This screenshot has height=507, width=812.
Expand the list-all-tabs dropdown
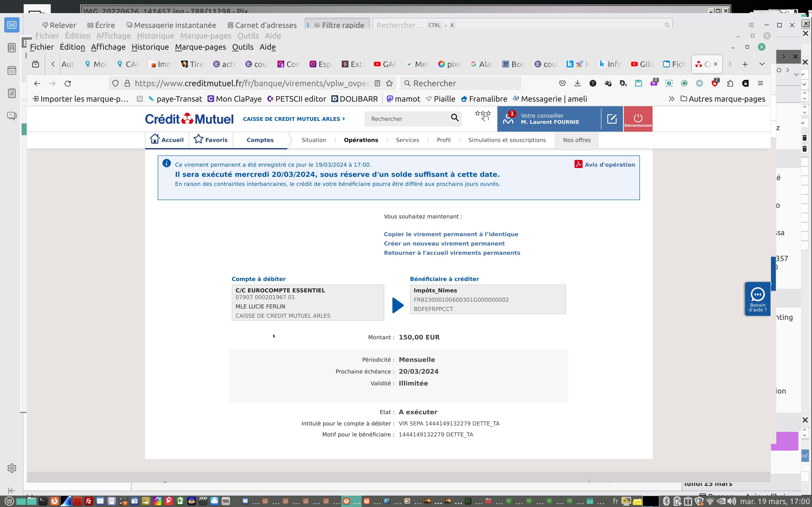click(x=762, y=64)
